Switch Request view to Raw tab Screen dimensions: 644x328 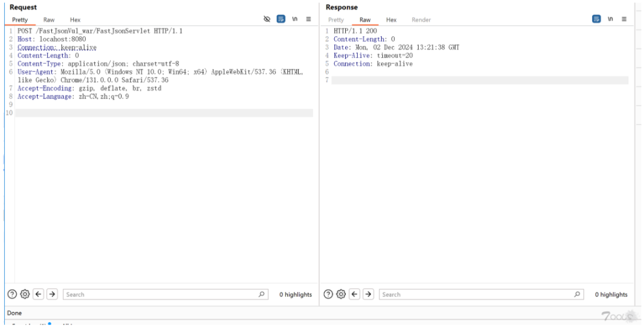pyautogui.click(x=49, y=20)
